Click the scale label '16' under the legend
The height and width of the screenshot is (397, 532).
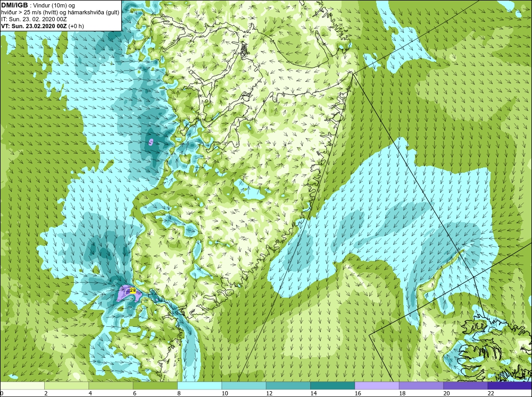coord(358,393)
